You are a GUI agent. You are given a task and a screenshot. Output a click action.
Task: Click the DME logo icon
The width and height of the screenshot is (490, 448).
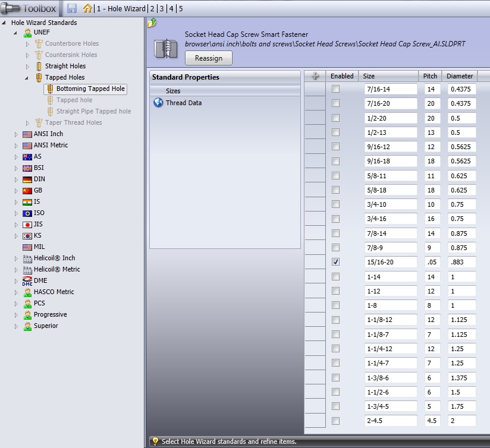(27, 281)
